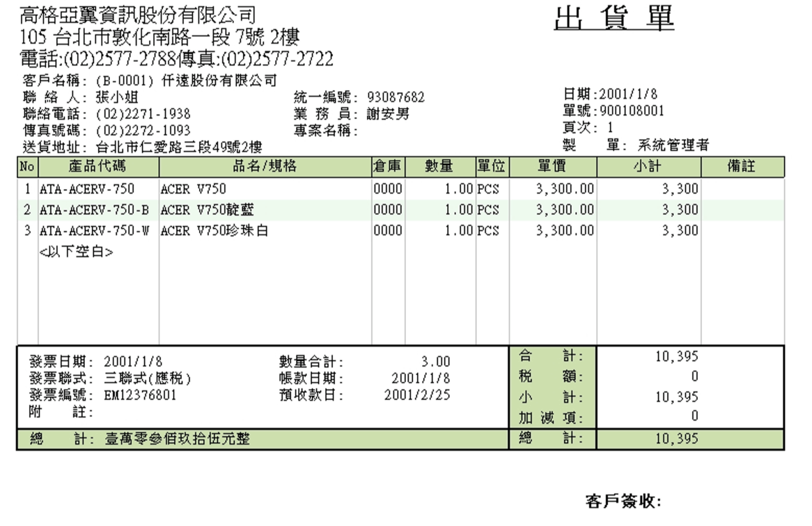Select product code ATA-ACERV-750-W
The height and width of the screenshot is (526, 812).
pos(94,231)
